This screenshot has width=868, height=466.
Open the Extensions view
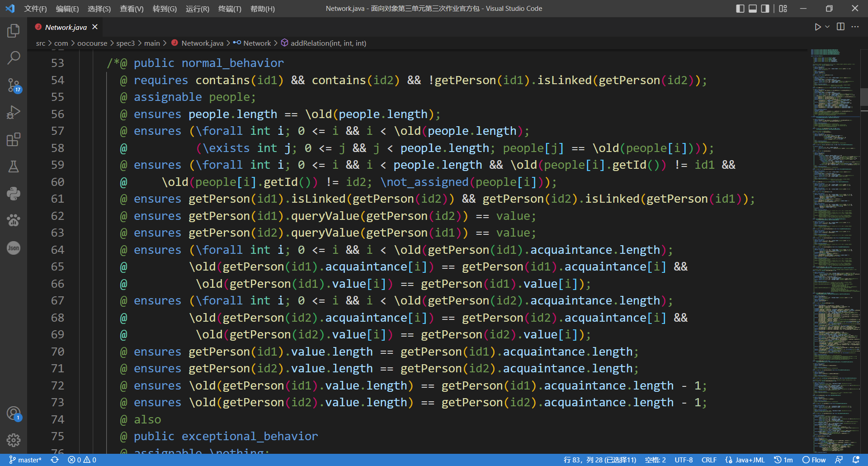[x=14, y=139]
